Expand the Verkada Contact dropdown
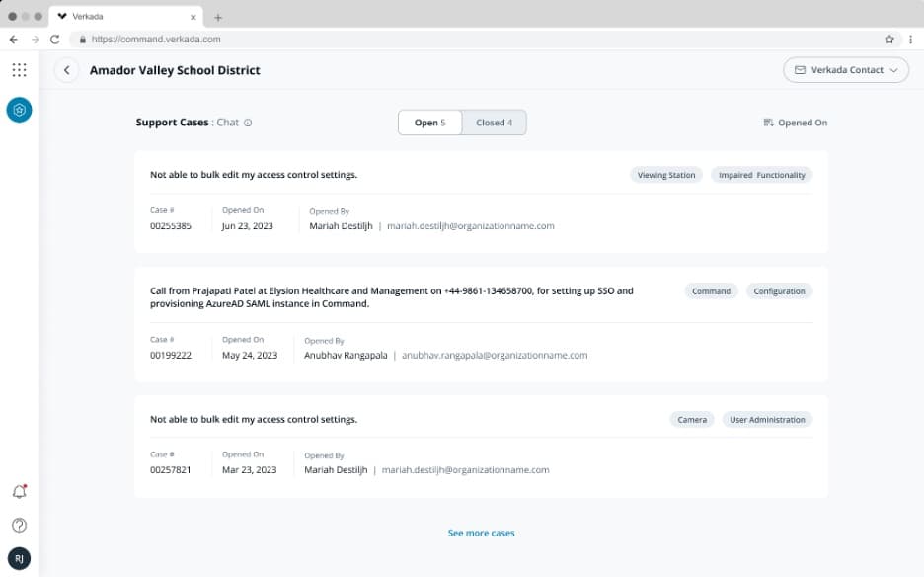The height and width of the screenshot is (577, 924). click(846, 70)
